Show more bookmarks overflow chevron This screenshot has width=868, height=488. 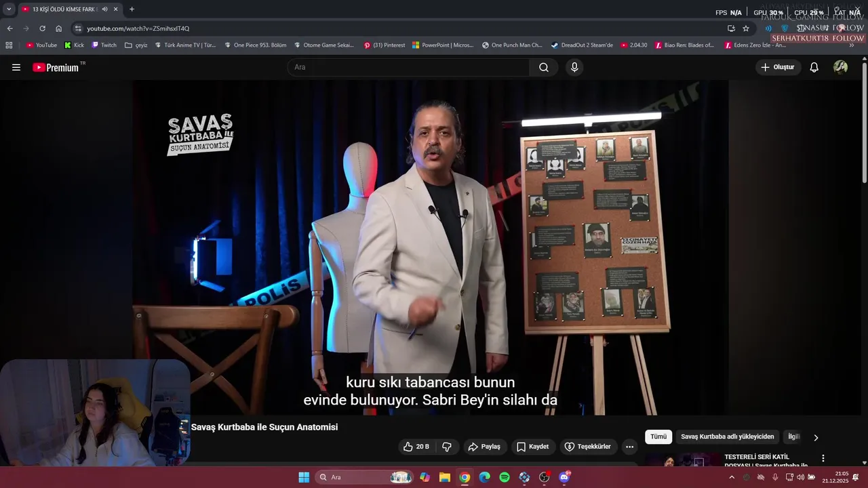pyautogui.click(x=852, y=45)
